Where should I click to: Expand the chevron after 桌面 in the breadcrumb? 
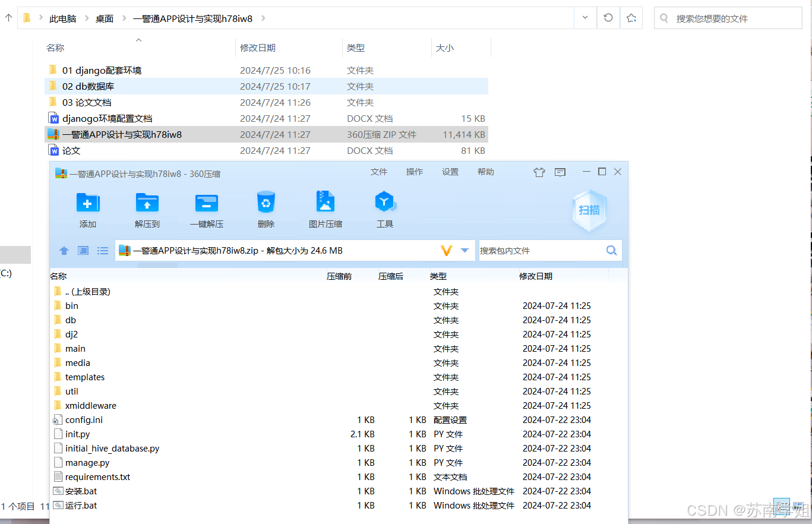click(x=124, y=18)
